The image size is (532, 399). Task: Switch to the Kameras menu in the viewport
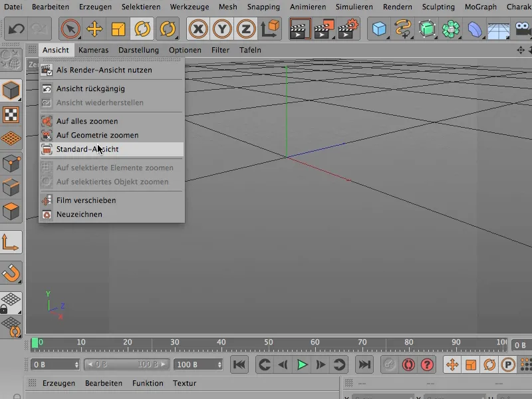(93, 49)
